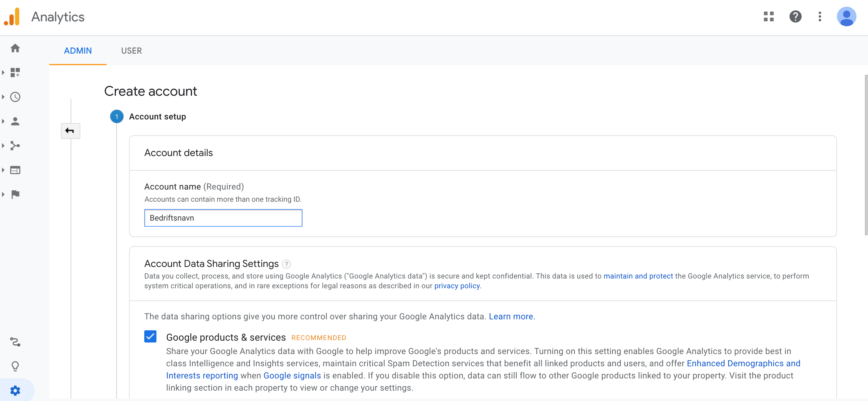Open the Discover lightbulb icon
Viewport: 868px width, 401px height.
(15, 366)
